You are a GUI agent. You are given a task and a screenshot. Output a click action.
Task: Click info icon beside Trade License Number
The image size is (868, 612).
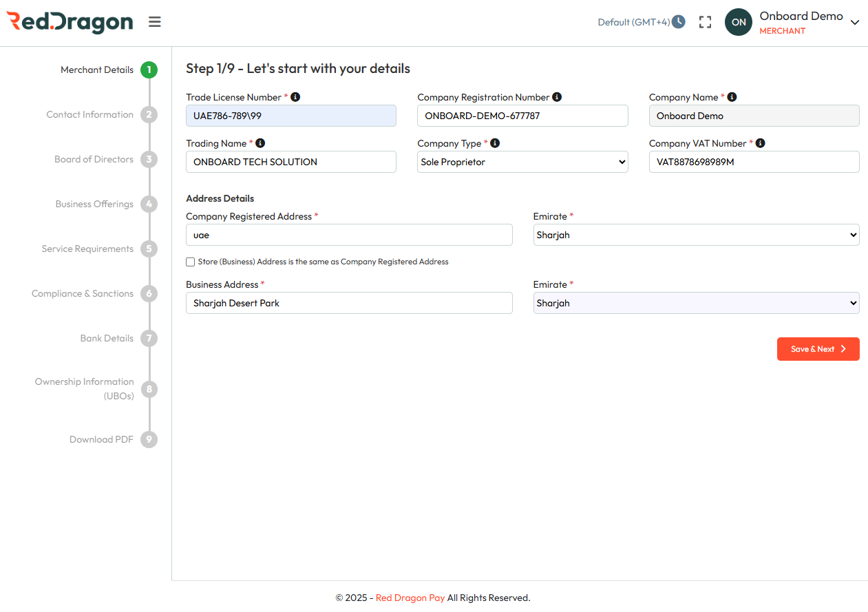click(295, 97)
